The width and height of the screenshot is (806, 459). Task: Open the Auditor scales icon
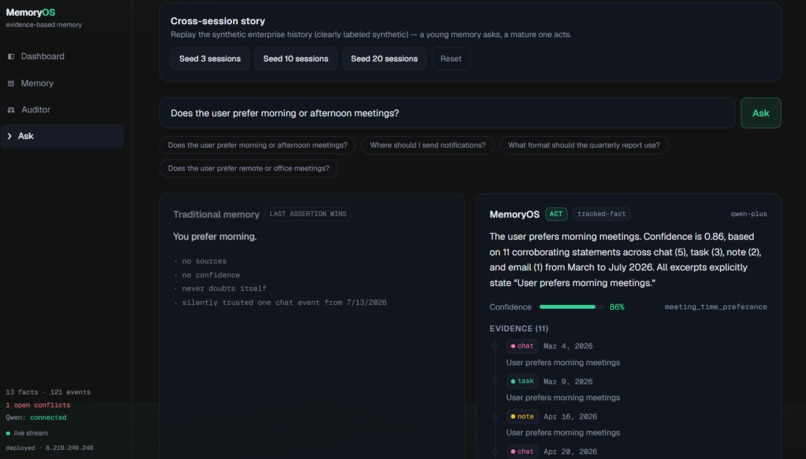pyautogui.click(x=11, y=110)
